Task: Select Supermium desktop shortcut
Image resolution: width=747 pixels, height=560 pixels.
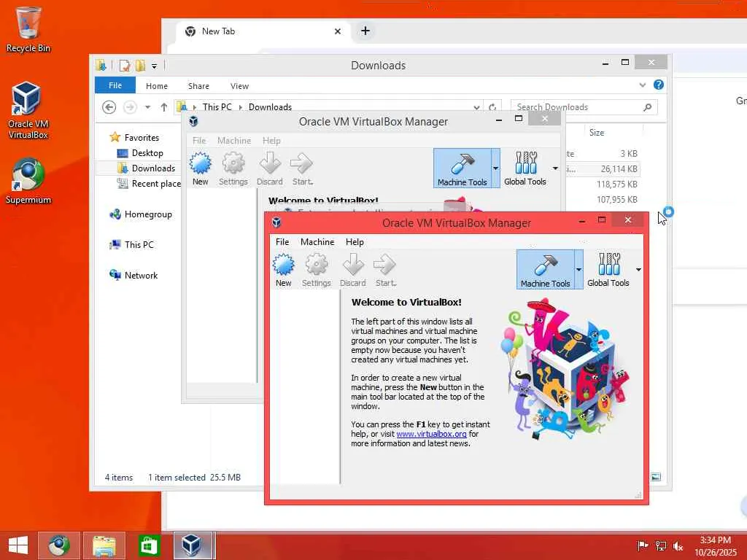Action: pyautogui.click(x=28, y=182)
